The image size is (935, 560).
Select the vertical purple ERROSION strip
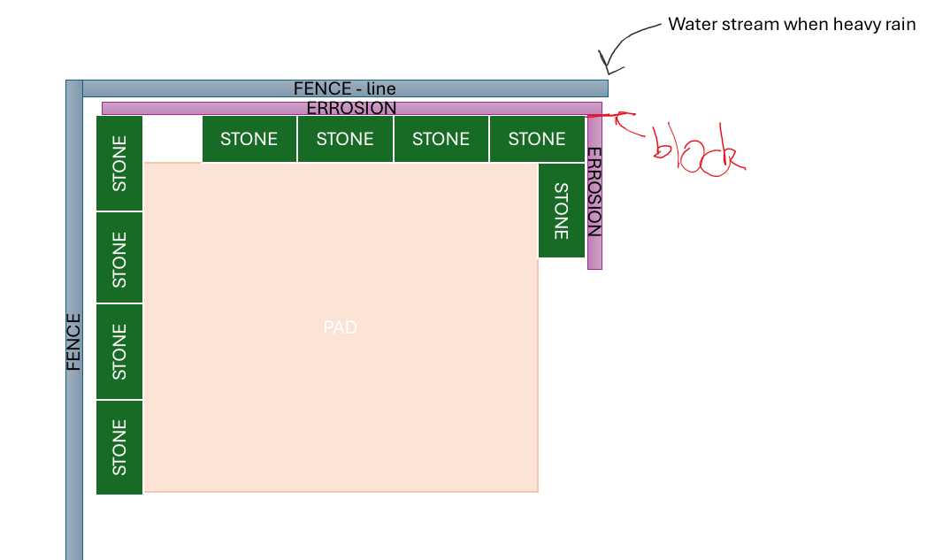point(594,192)
